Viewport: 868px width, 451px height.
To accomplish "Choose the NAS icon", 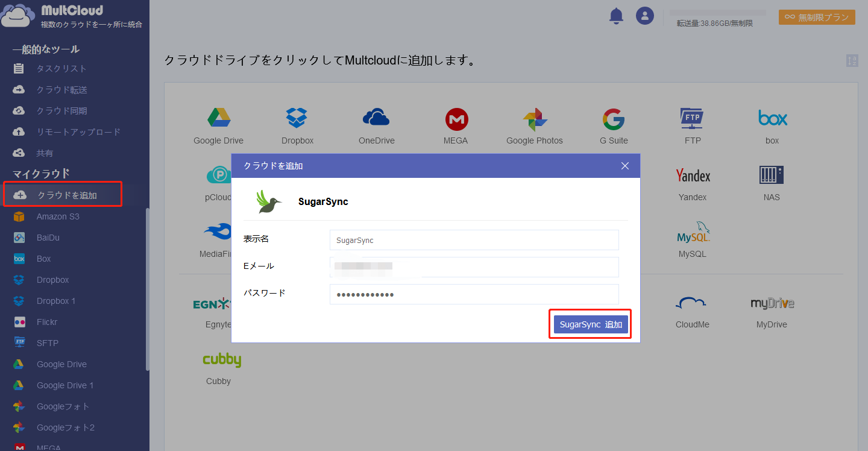I will click(772, 175).
